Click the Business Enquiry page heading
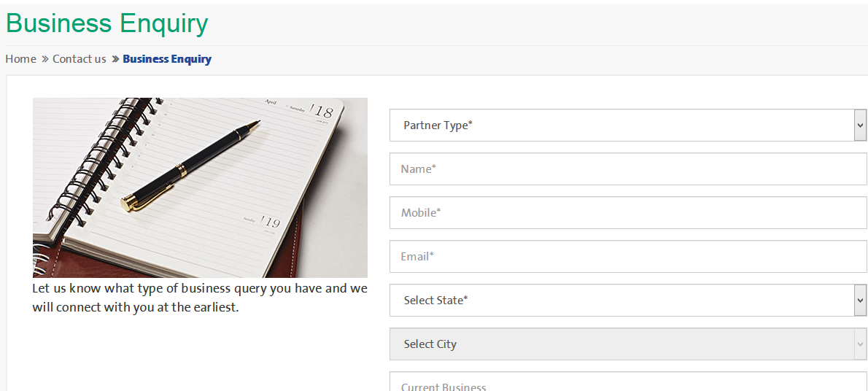 (x=106, y=24)
